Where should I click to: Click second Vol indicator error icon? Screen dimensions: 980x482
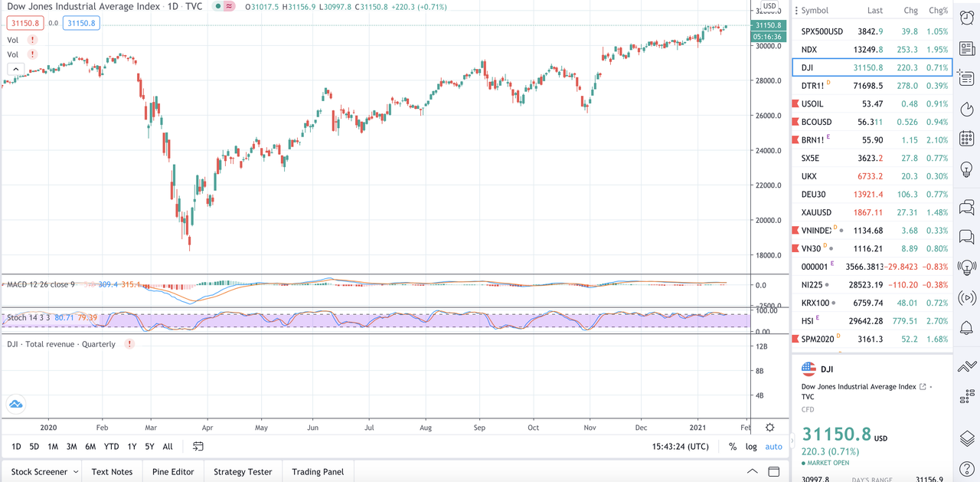32,54
